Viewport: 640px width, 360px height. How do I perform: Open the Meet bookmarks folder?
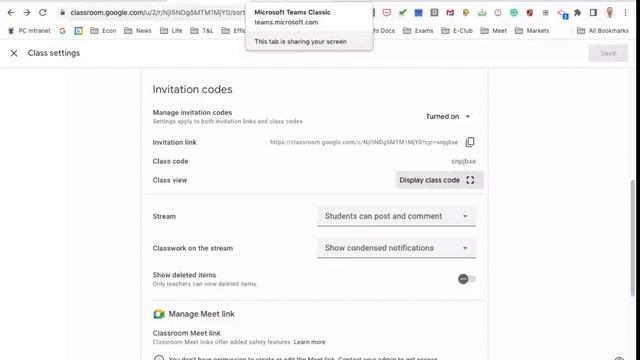[493, 31]
